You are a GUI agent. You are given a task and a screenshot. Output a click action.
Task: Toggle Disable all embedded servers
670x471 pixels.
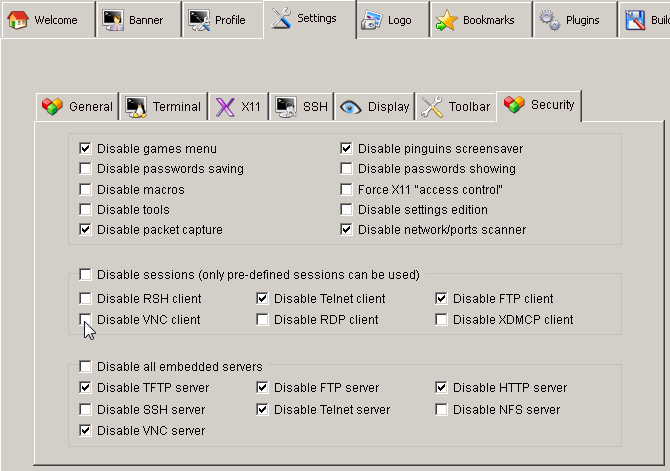(86, 366)
